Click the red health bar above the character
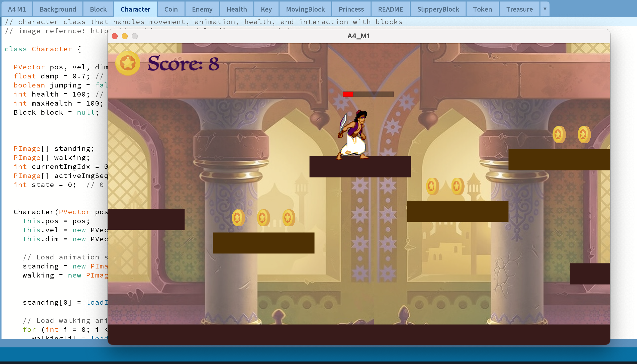Viewport: 637px width, 364px height. click(x=348, y=95)
